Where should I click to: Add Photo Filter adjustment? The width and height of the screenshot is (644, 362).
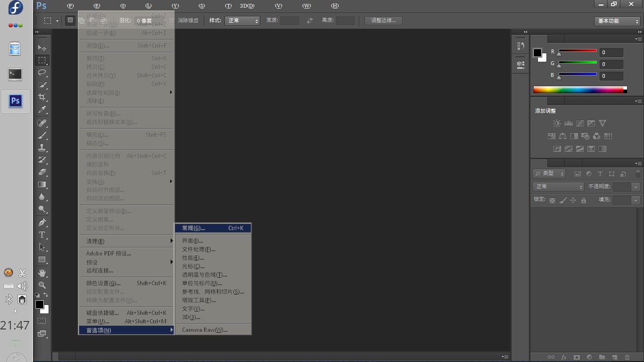pyautogui.click(x=585, y=136)
